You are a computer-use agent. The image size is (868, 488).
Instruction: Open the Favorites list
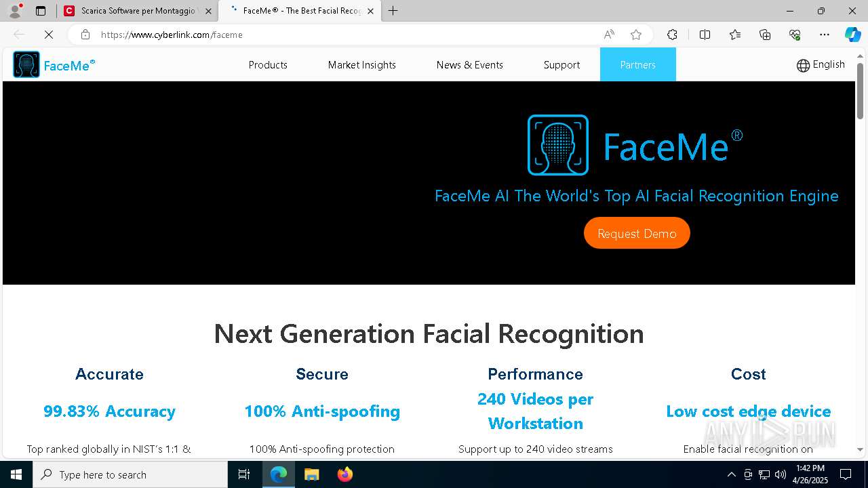pos(735,35)
